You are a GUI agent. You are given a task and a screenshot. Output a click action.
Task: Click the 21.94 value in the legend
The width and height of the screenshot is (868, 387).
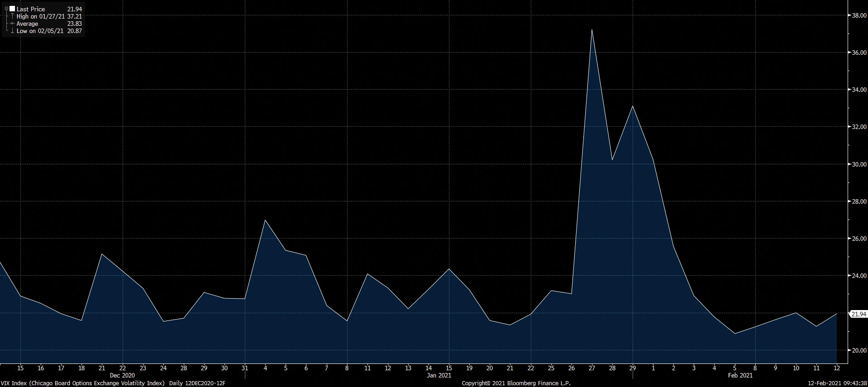click(x=75, y=9)
